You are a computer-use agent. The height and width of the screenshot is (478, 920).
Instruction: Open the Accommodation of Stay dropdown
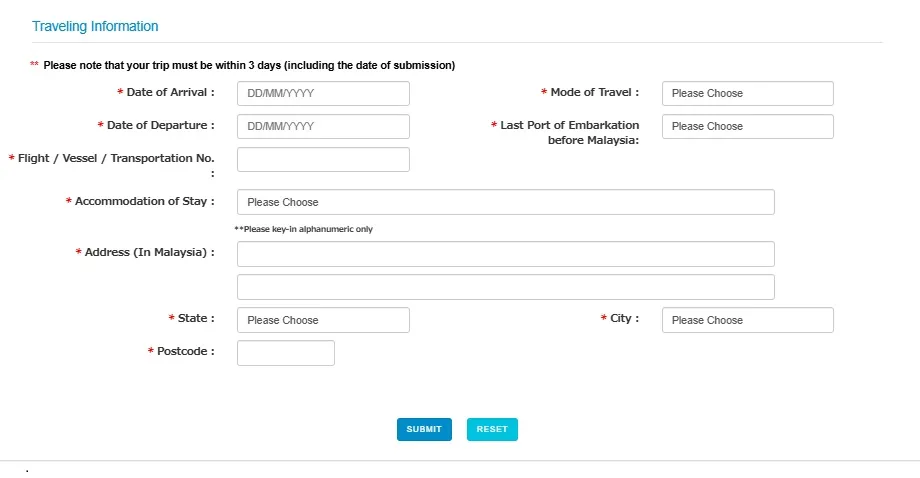click(x=505, y=202)
